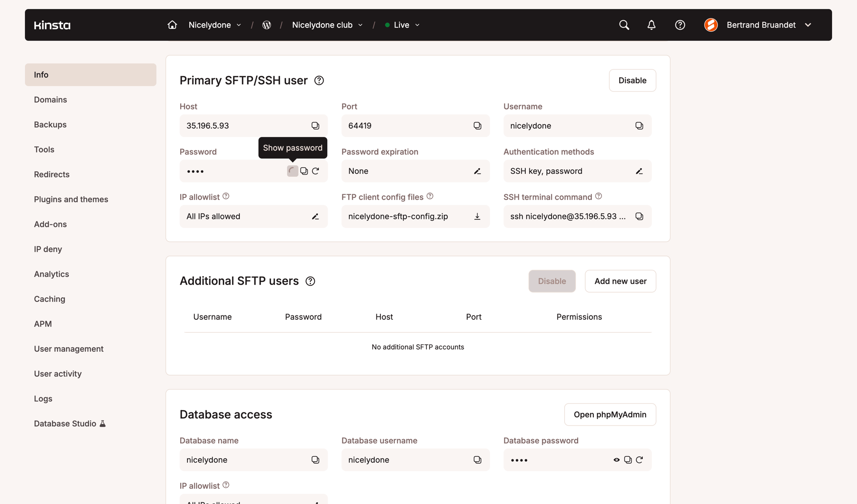Download the nicelydone-sftp-config.zip file
The width and height of the screenshot is (857, 504).
477,216
